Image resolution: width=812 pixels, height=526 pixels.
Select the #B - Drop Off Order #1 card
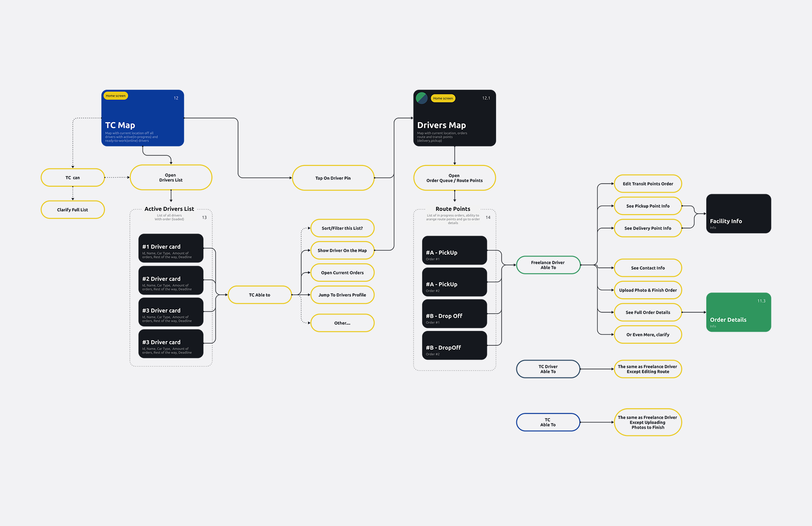tap(454, 314)
